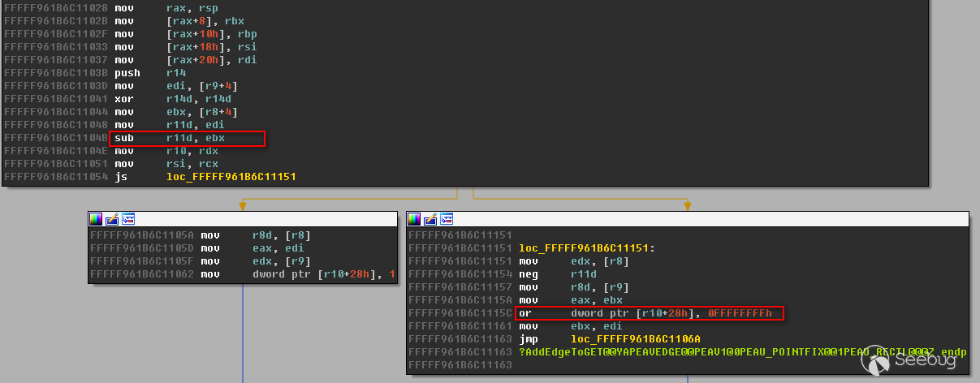Click the AddEdgeToGET endp function name
The image size is (980, 383).
point(742,352)
